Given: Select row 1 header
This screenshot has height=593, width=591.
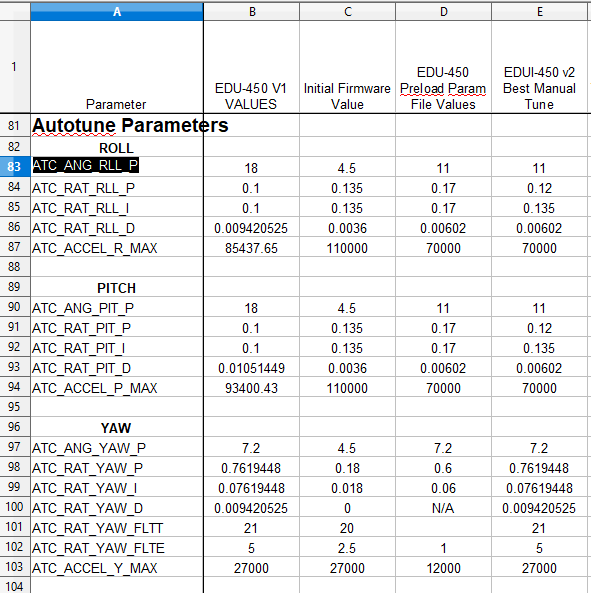Looking at the screenshot, I should (x=15, y=67).
